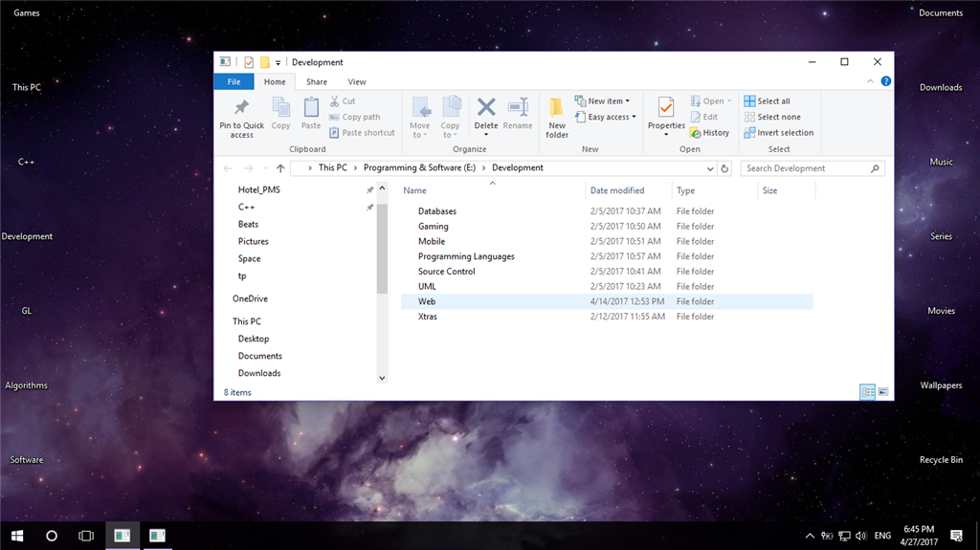Click This PC in the address breadcrumb
The width and height of the screenshot is (980, 550).
(x=332, y=167)
